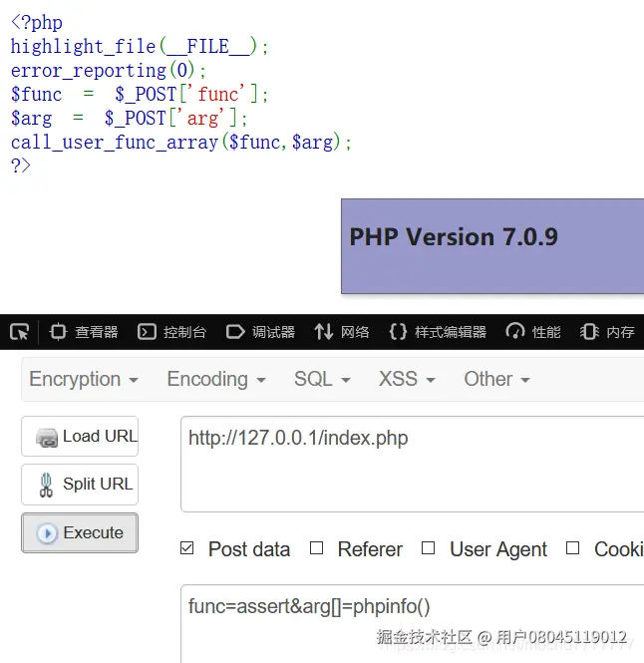The width and height of the screenshot is (644, 663).
Task: Open the Debugger (调试器) tab
Action: (x=260, y=332)
